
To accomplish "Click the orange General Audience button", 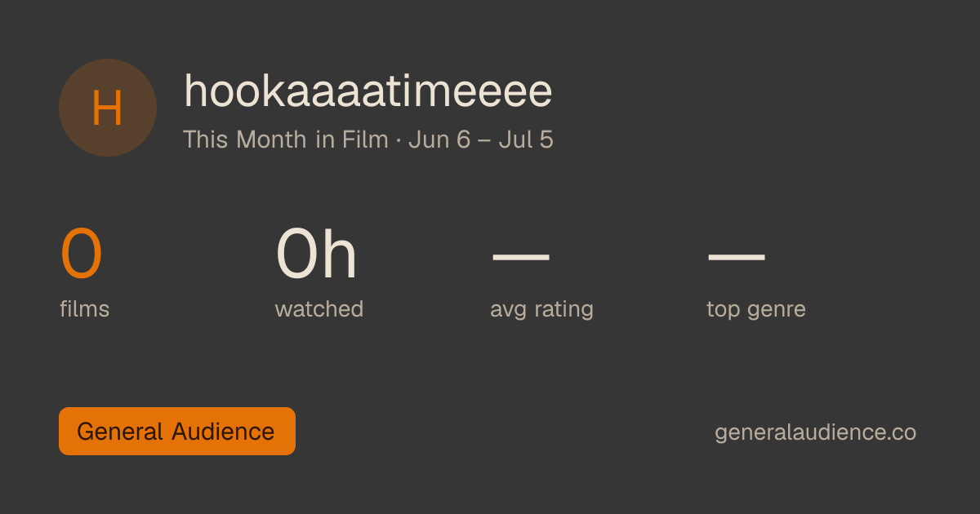I will coord(177,431).
